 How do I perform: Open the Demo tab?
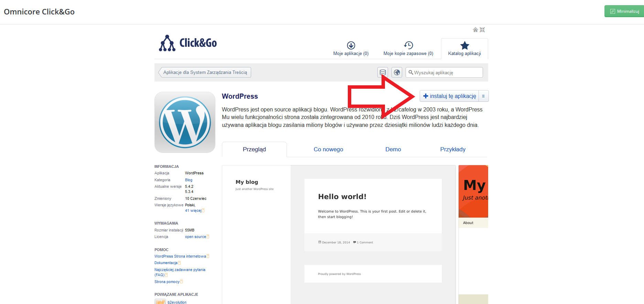[x=393, y=150]
